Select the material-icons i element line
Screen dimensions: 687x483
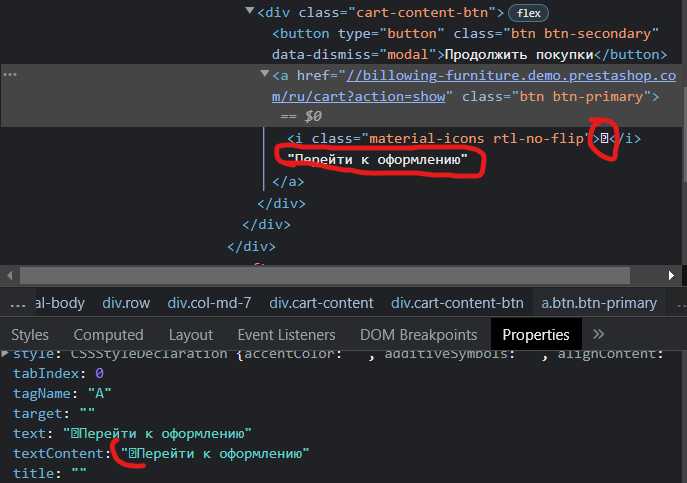click(x=464, y=139)
